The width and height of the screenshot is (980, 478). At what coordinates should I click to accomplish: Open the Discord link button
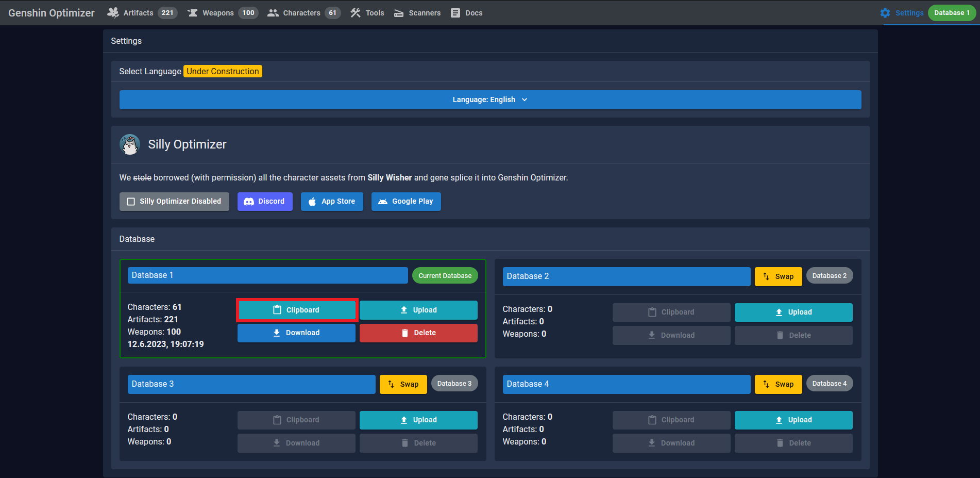point(265,202)
